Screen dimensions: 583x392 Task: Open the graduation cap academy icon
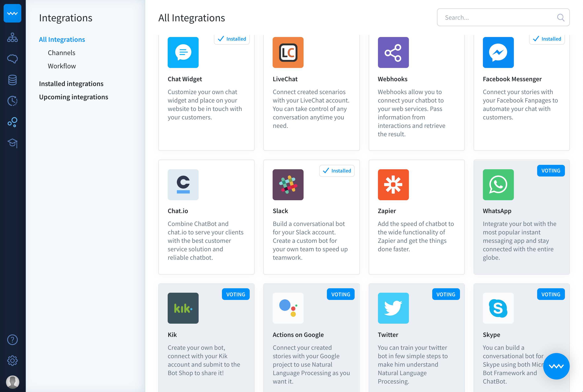(12, 143)
